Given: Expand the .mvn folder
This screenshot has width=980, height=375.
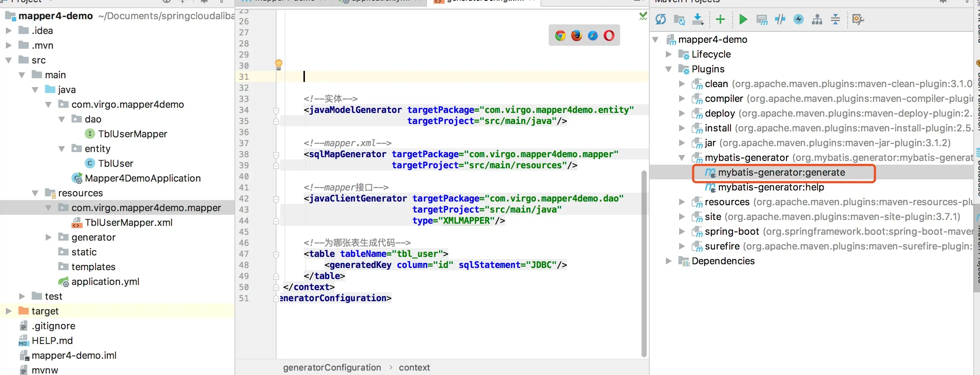Looking at the screenshot, I should 8,45.
